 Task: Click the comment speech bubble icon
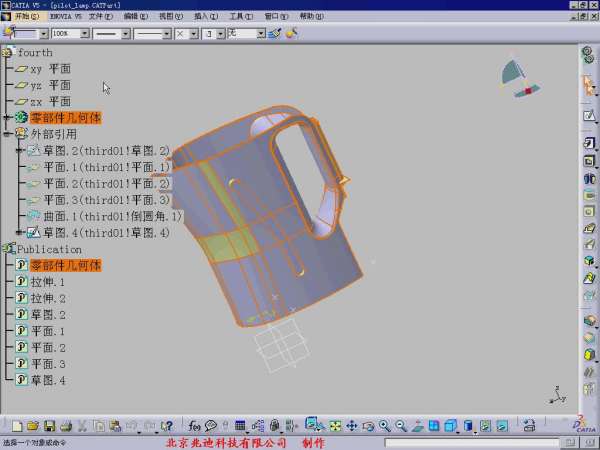pos(210,426)
